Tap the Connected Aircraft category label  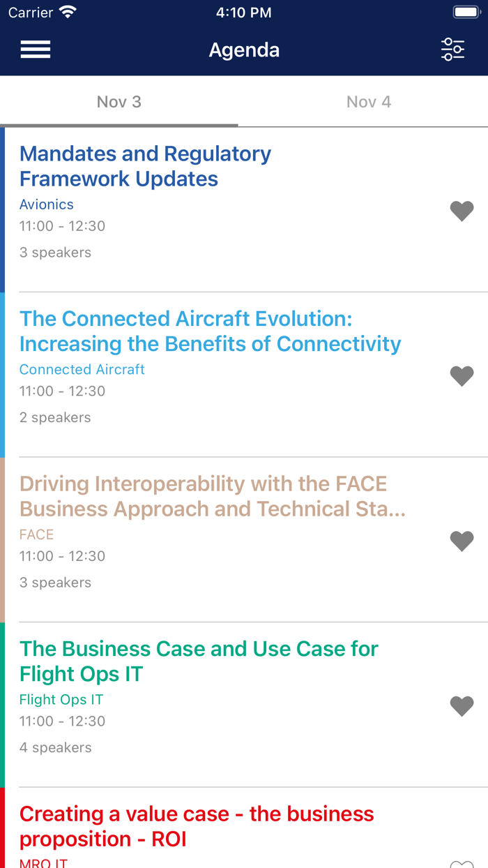coord(82,369)
